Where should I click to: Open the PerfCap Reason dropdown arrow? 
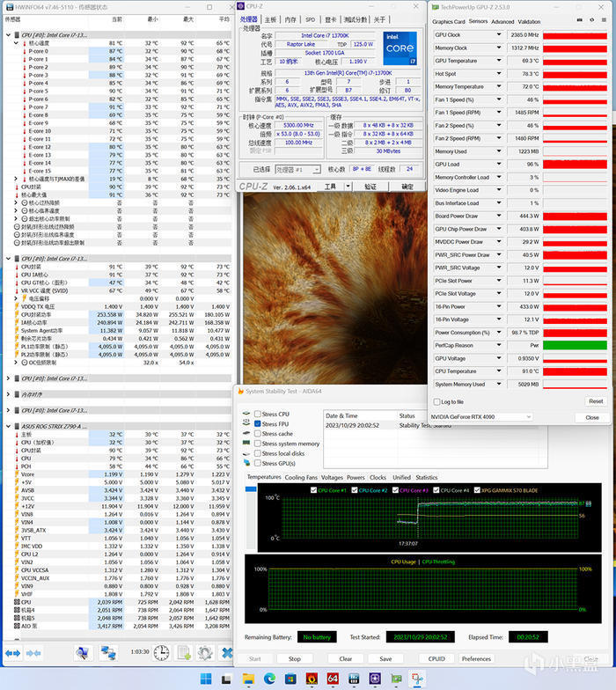click(x=499, y=345)
